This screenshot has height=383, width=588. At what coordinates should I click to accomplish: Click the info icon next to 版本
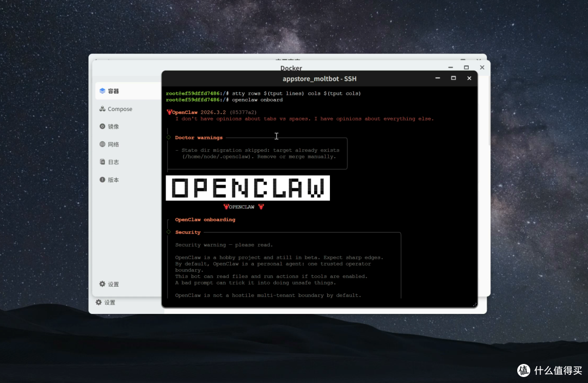tap(102, 180)
